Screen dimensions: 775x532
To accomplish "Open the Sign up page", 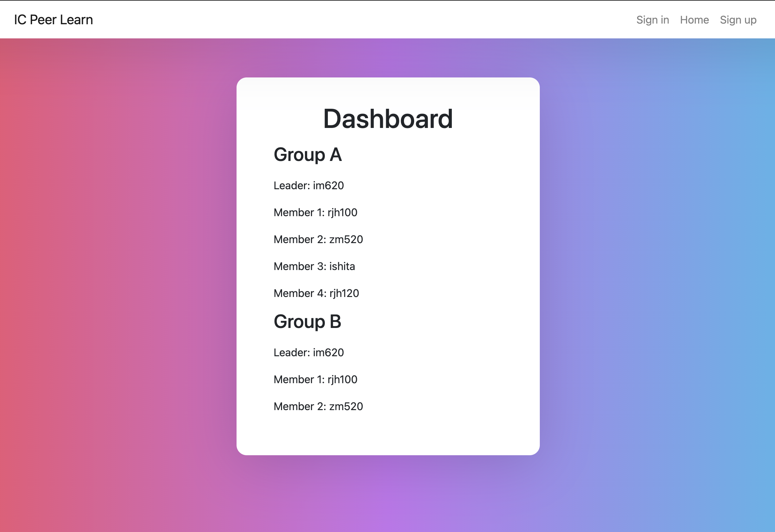I will coord(738,20).
